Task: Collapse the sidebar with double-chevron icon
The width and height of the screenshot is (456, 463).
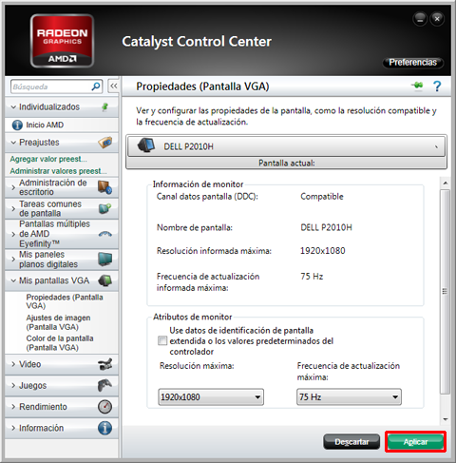Action: pyautogui.click(x=114, y=86)
